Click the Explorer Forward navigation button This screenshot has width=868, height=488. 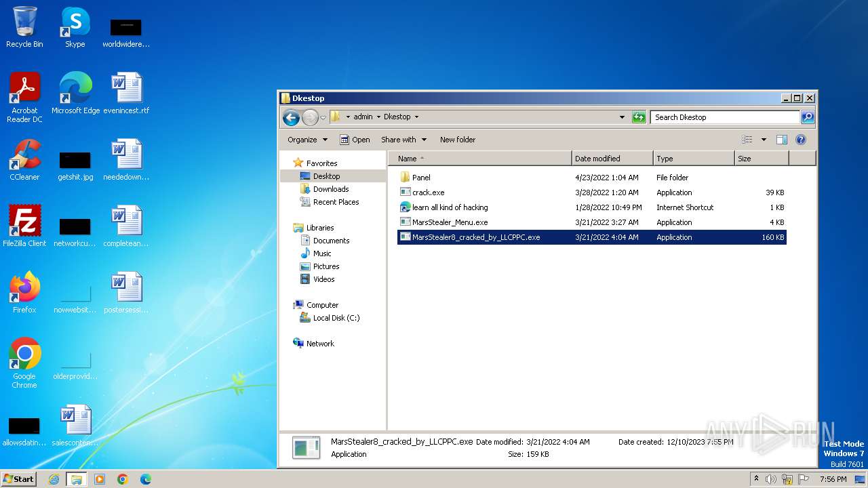[310, 117]
